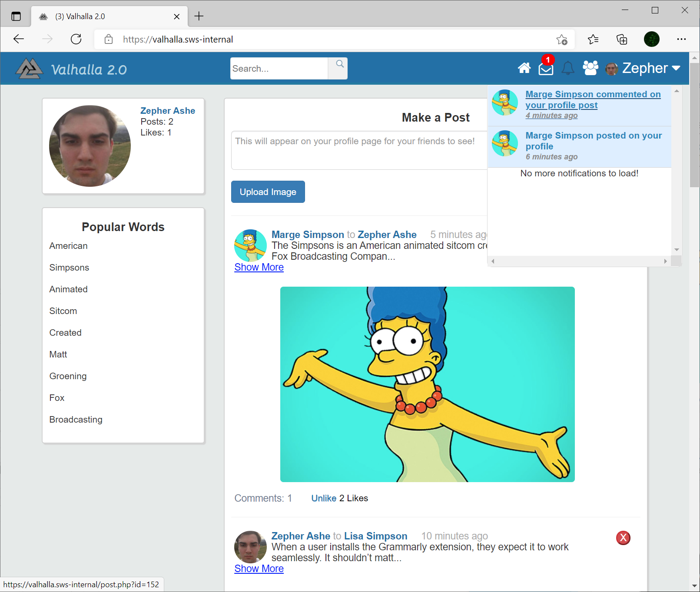This screenshot has width=700, height=592.
Task: Open browser profile avatar
Action: pos(651,40)
